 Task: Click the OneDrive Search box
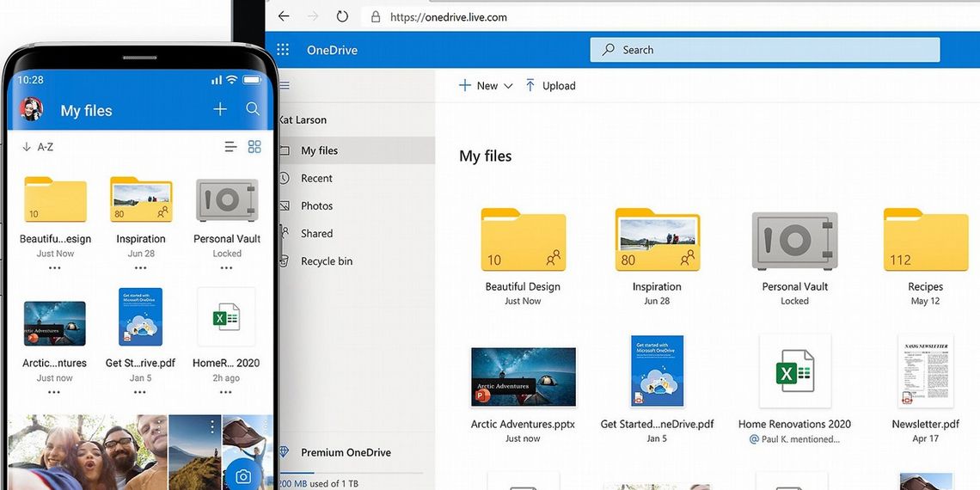765,50
